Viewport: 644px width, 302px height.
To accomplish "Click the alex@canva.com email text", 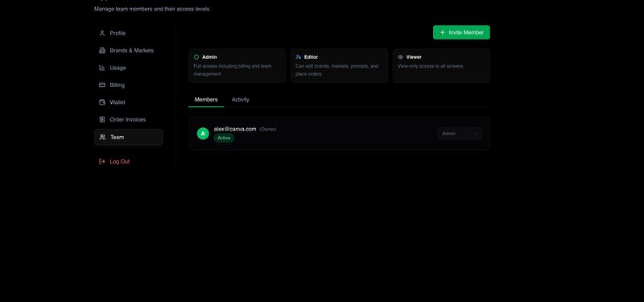I will tap(235, 129).
